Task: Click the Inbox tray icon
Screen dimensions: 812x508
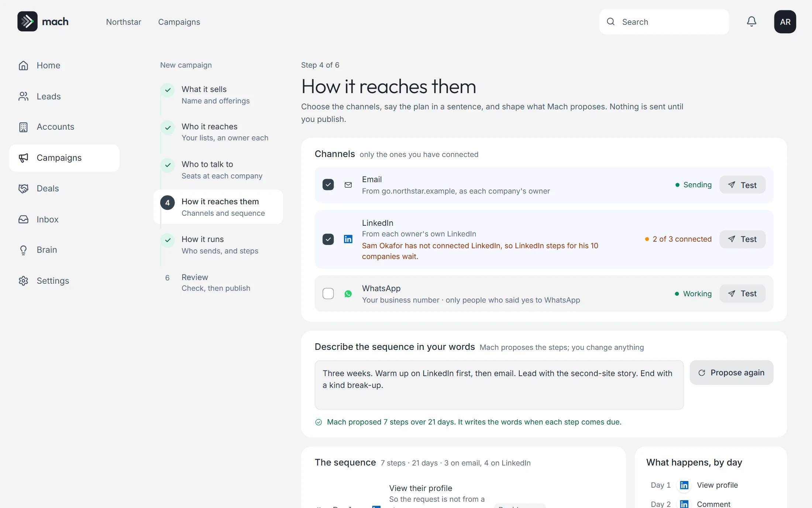Action: pos(23,219)
